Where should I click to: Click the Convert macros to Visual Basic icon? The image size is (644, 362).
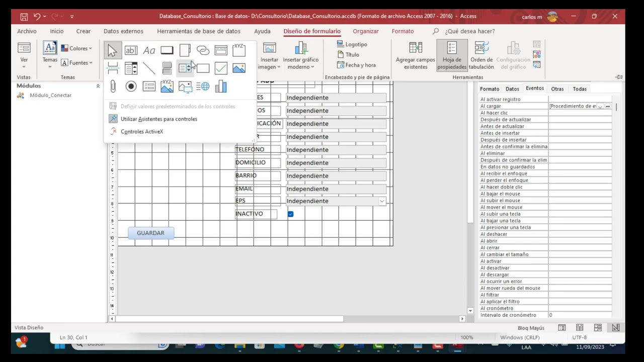tap(537, 65)
